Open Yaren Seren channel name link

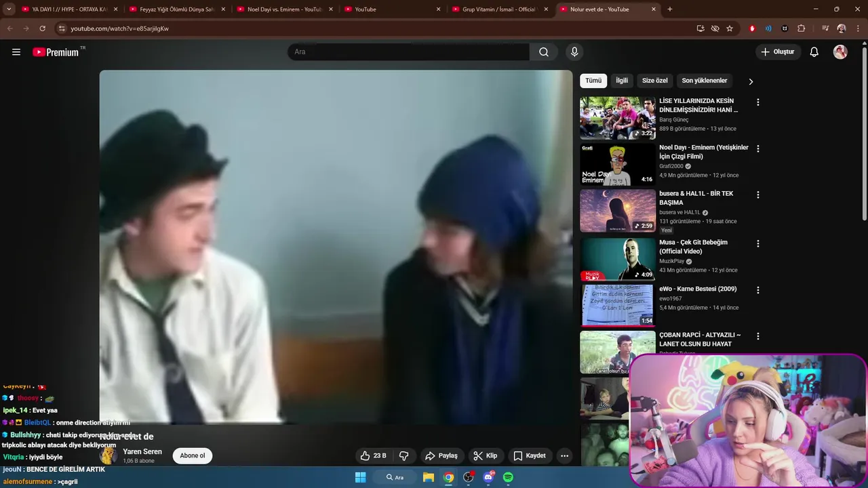142,451
